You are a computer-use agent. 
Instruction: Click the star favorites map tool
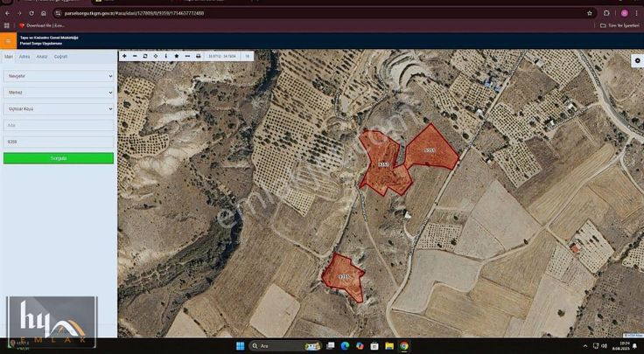177,56
